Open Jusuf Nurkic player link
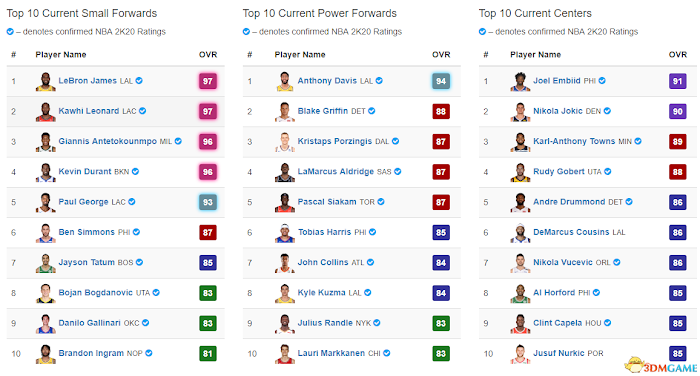The width and height of the screenshot is (700, 376). 558,353
